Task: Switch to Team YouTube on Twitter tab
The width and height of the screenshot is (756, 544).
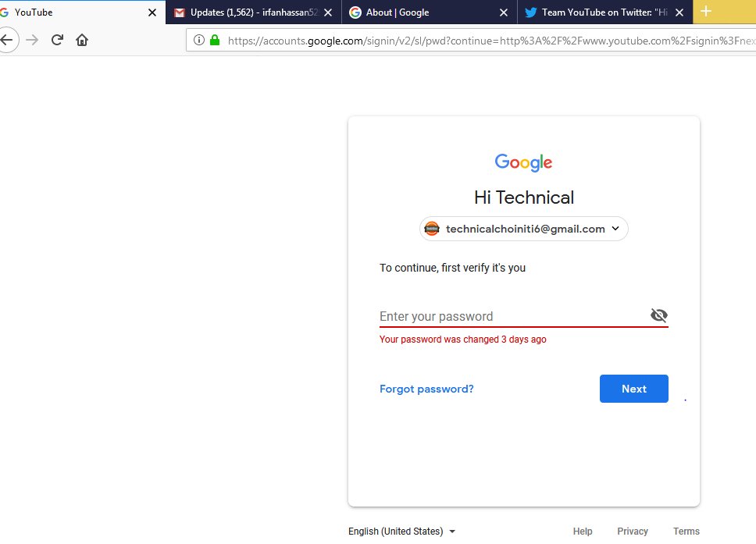Action: (605, 12)
